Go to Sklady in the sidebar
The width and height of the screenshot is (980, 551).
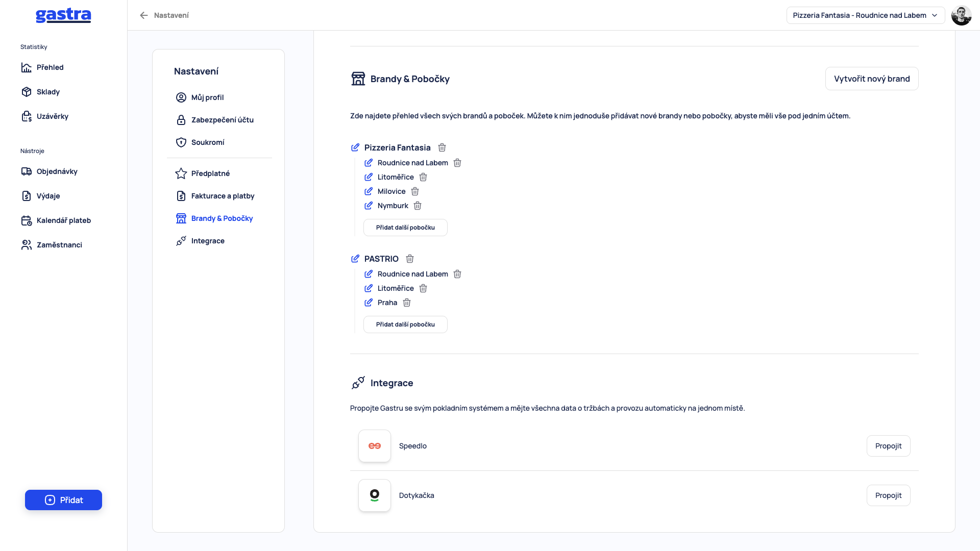pos(41,92)
